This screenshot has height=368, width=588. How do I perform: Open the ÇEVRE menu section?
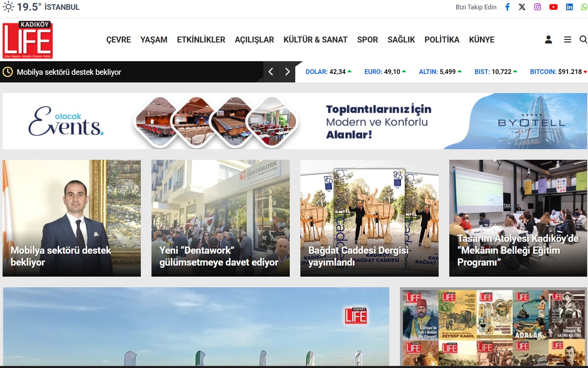[x=118, y=40]
